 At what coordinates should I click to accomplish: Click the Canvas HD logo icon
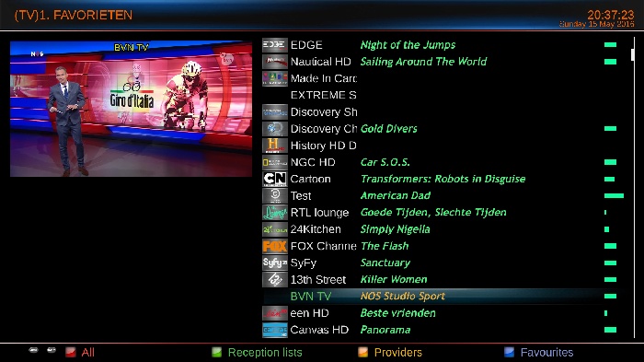coord(275,330)
